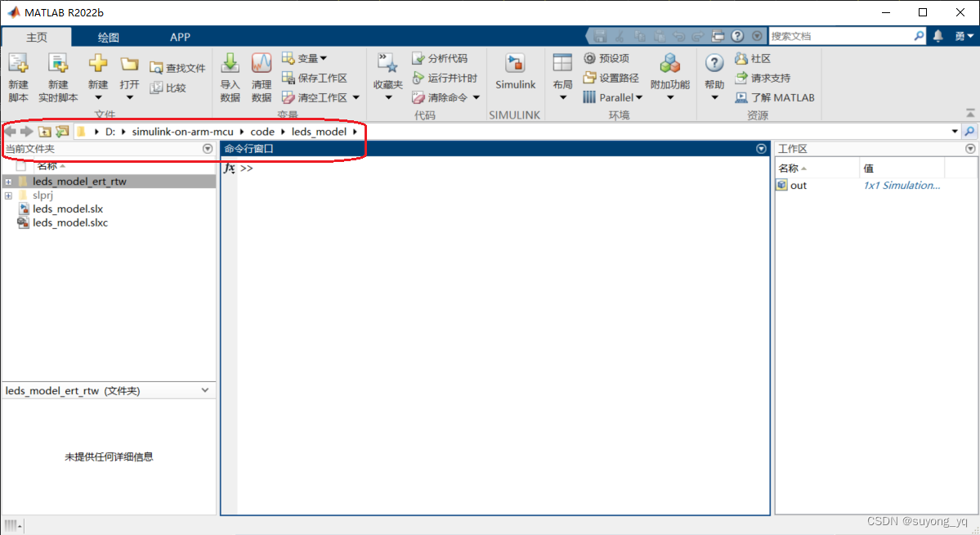980x535 pixels.
Task: Create a new script with 新建脚本
Action: click(18, 78)
